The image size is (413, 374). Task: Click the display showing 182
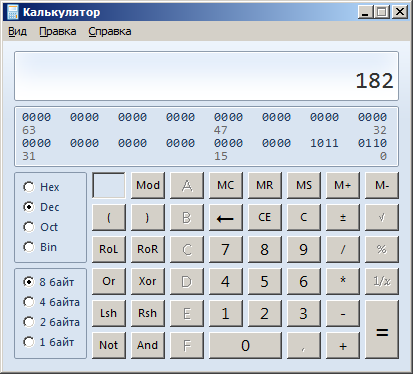[206, 76]
